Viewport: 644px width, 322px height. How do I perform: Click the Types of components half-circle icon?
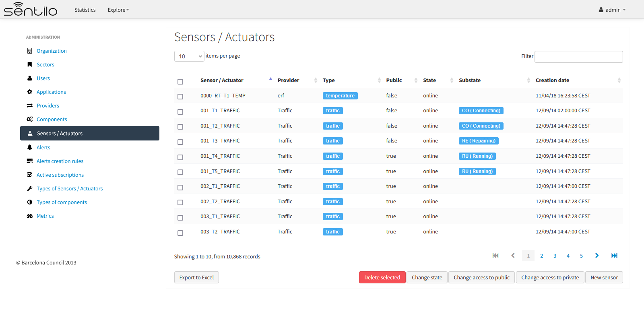point(29,202)
